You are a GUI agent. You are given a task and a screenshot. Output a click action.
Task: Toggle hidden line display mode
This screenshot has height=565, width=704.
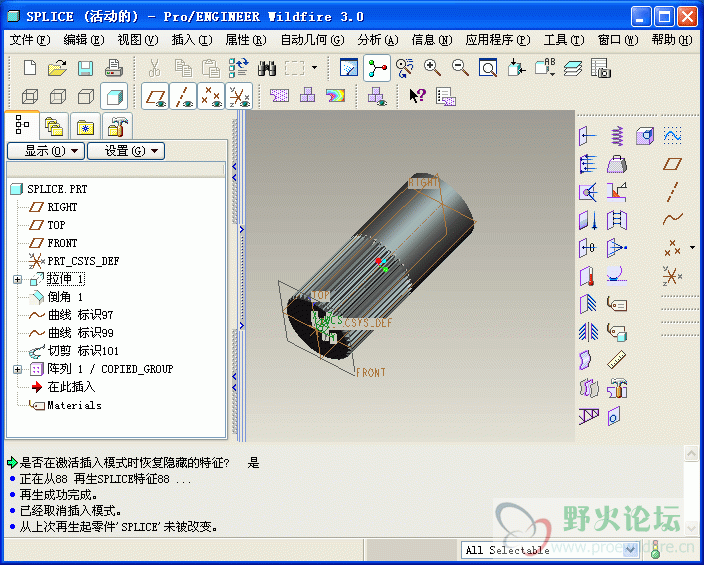[58, 96]
